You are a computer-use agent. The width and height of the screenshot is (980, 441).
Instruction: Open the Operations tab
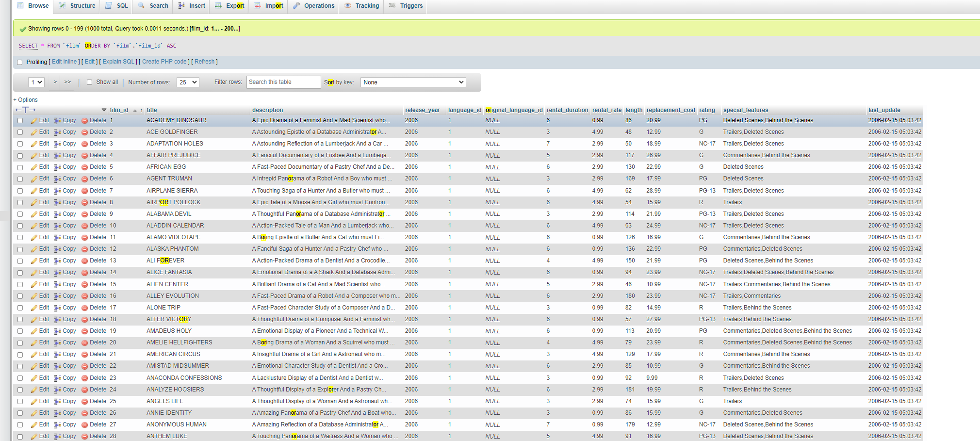[319, 6]
